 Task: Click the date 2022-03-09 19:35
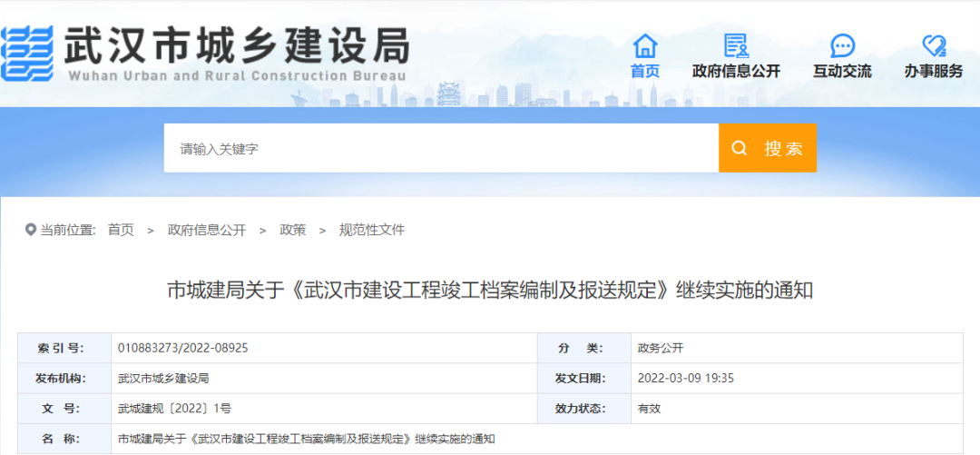685,378
